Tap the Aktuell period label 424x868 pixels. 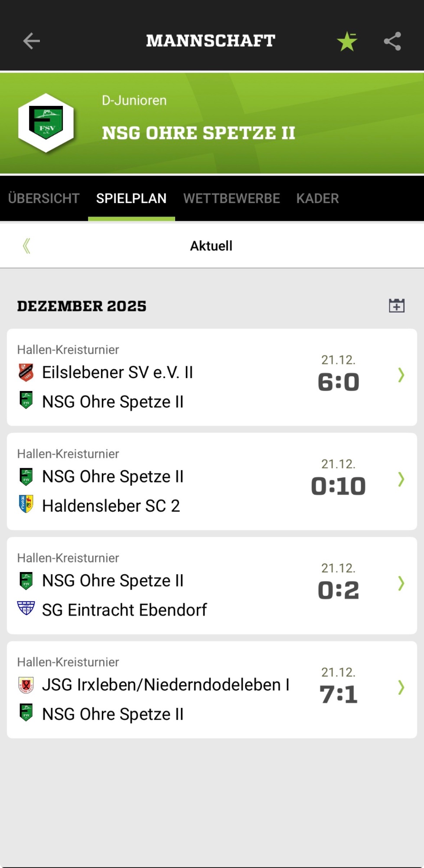point(211,246)
